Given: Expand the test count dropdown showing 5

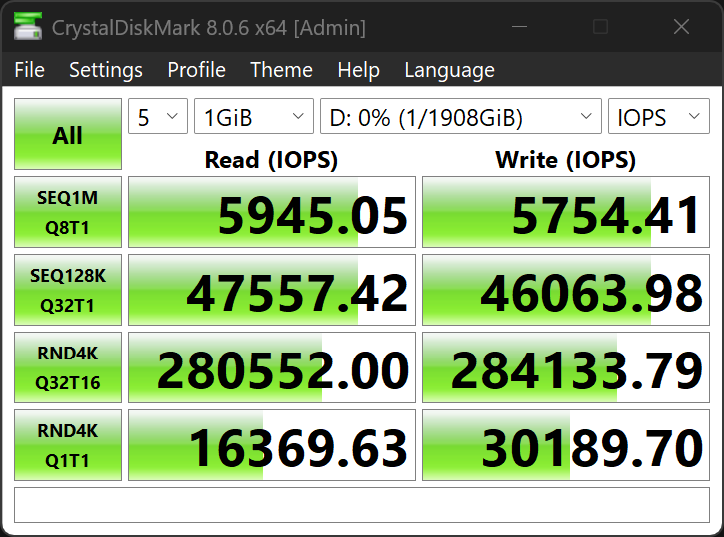Looking at the screenshot, I should coord(158,116).
